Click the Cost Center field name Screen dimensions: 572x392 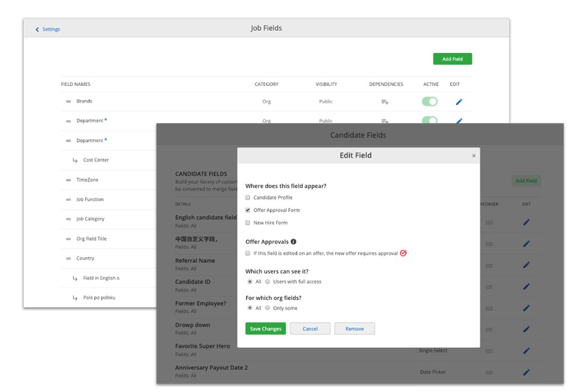(96, 160)
